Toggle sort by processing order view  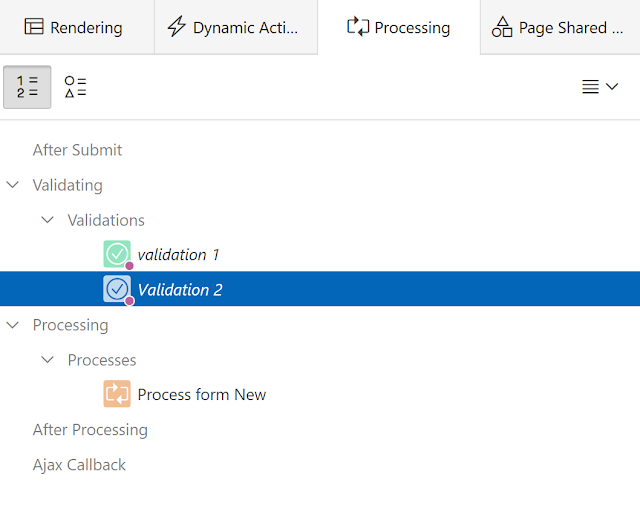tap(28, 87)
